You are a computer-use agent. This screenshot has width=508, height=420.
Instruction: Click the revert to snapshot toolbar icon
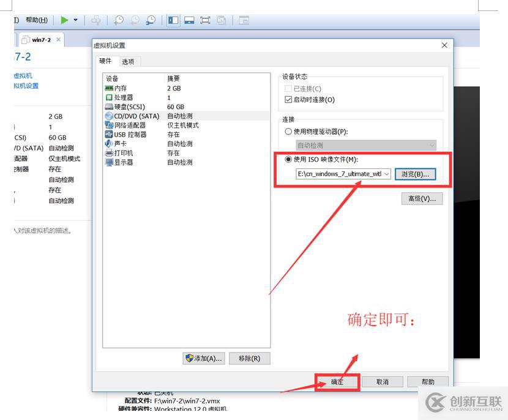click(x=135, y=20)
